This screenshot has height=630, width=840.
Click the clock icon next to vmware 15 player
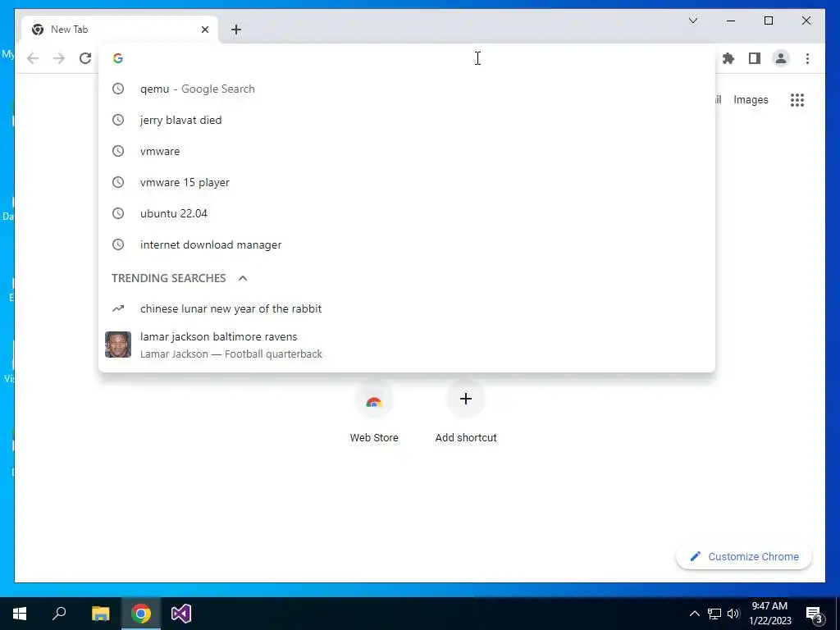[x=118, y=182]
